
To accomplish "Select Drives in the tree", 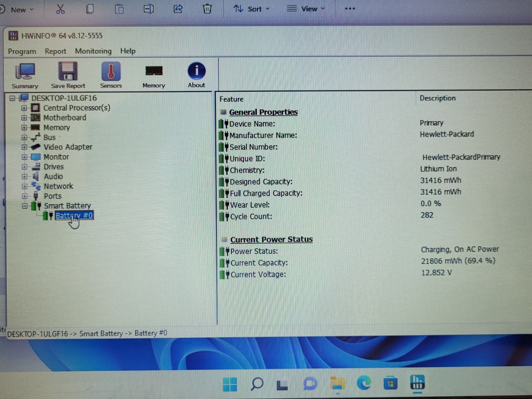I will 54,167.
